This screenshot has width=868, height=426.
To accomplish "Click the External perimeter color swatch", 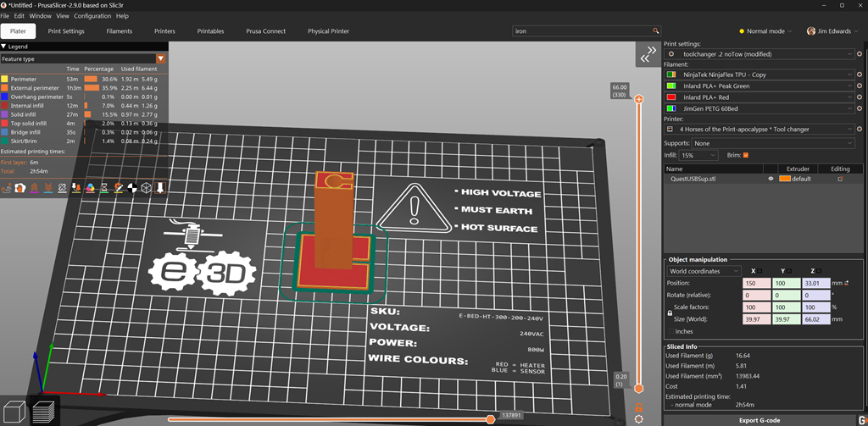I will tap(4, 88).
